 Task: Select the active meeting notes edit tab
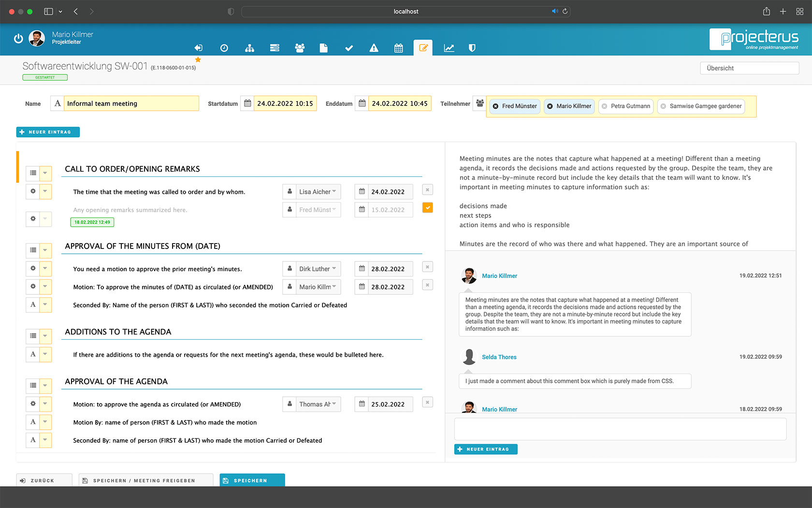[423, 48]
